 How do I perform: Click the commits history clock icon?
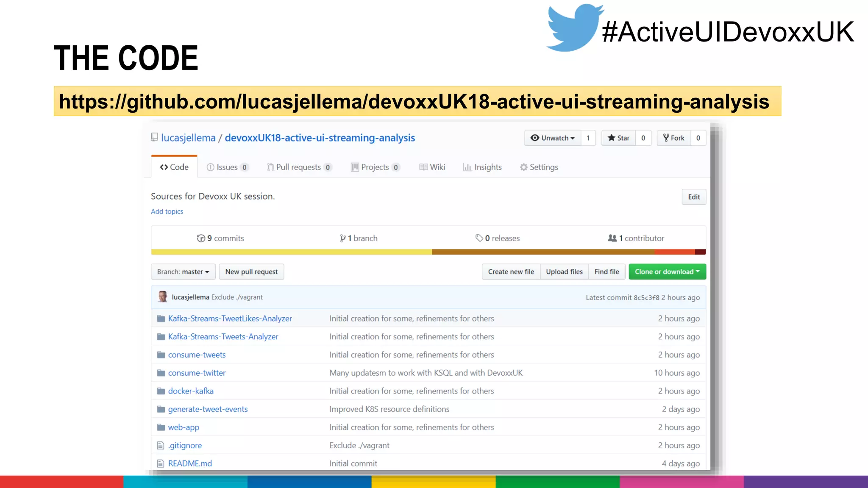point(201,238)
